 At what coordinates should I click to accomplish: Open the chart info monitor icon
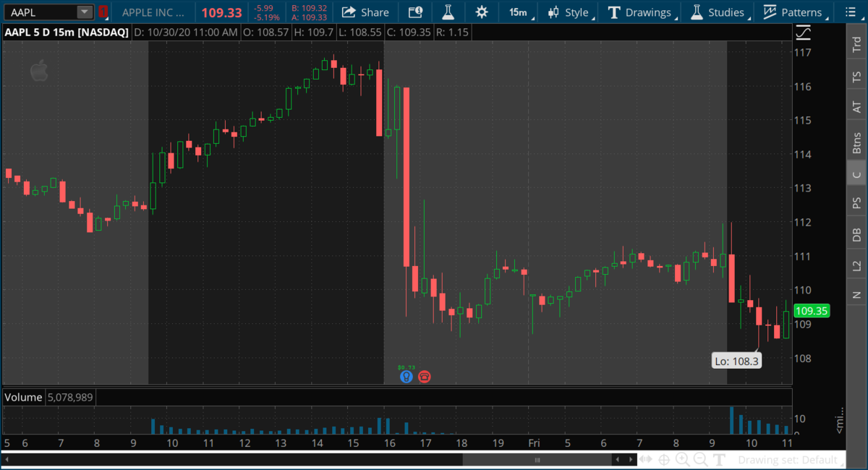click(x=415, y=12)
